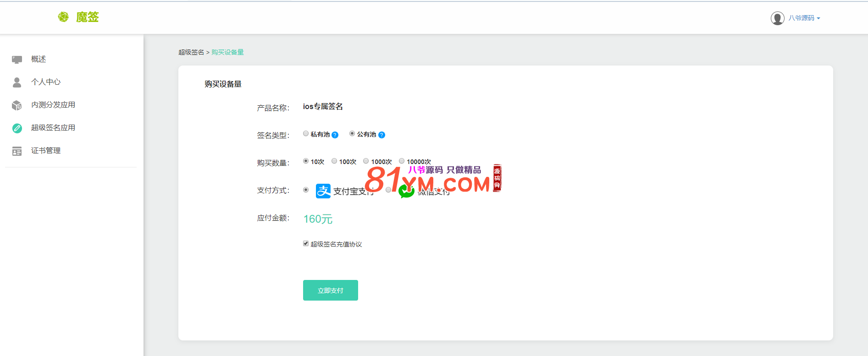868x356 pixels.
Task: Select the 公有池 radio button
Action: pyautogui.click(x=352, y=134)
